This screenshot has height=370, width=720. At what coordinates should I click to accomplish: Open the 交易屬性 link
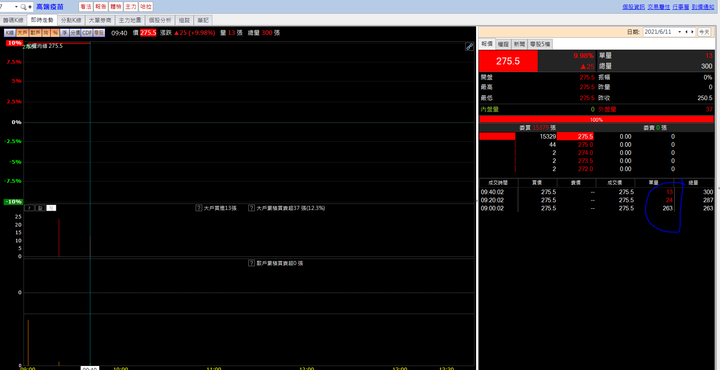pos(658,6)
